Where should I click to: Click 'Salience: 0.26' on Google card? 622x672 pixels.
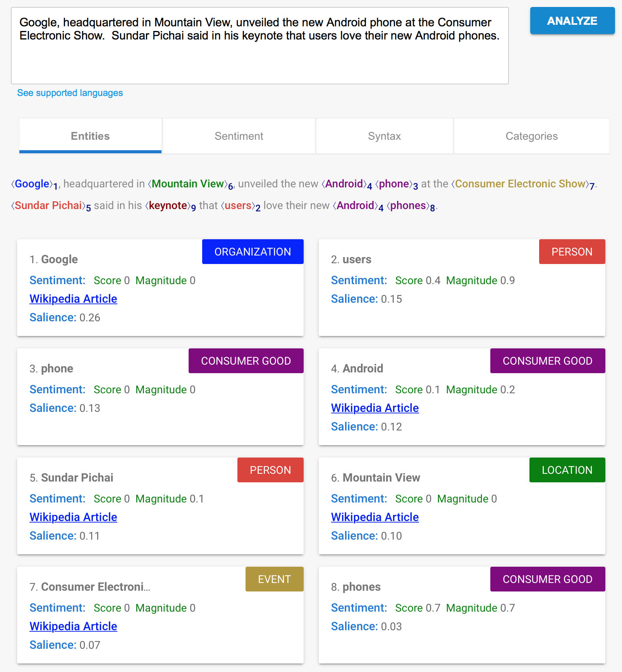point(65,317)
